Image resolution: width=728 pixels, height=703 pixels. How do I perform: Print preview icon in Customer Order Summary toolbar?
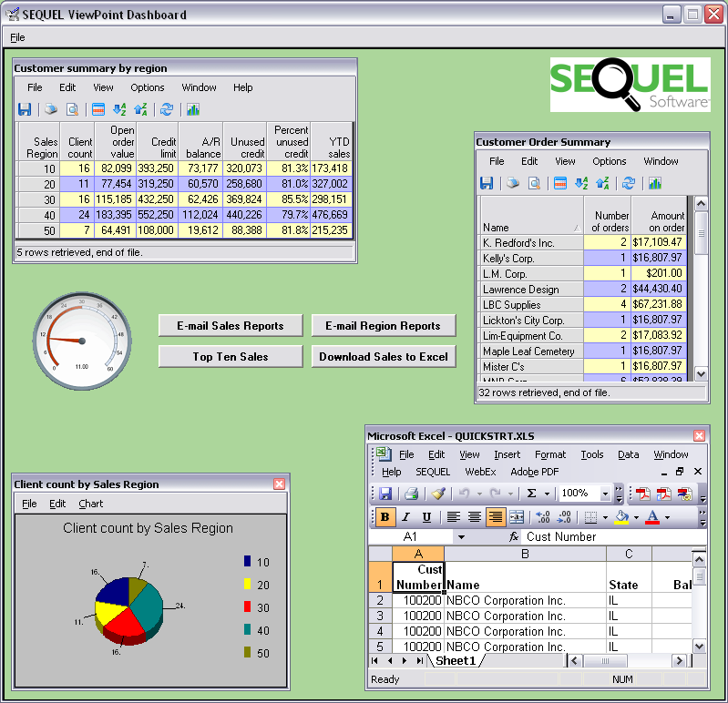point(534,183)
